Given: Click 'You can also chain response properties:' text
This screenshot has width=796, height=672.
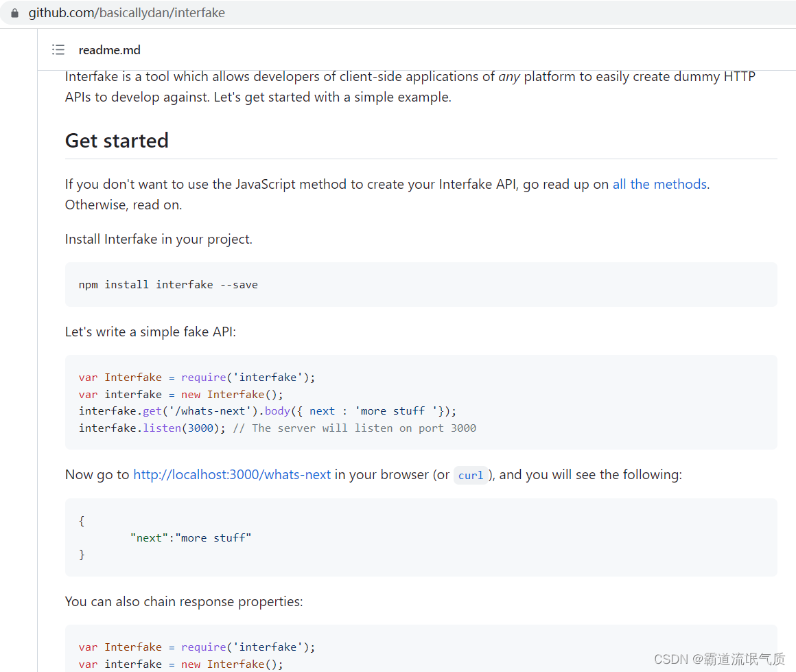Looking at the screenshot, I should (x=184, y=601).
